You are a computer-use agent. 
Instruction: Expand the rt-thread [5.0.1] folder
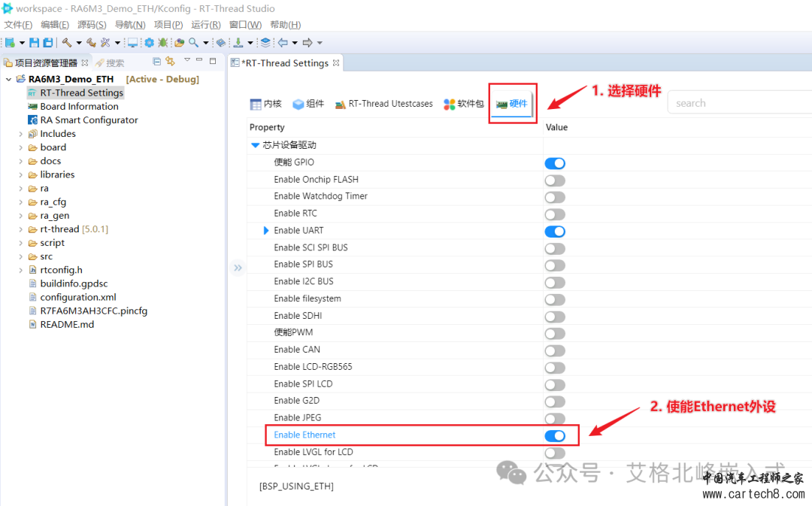(x=21, y=229)
